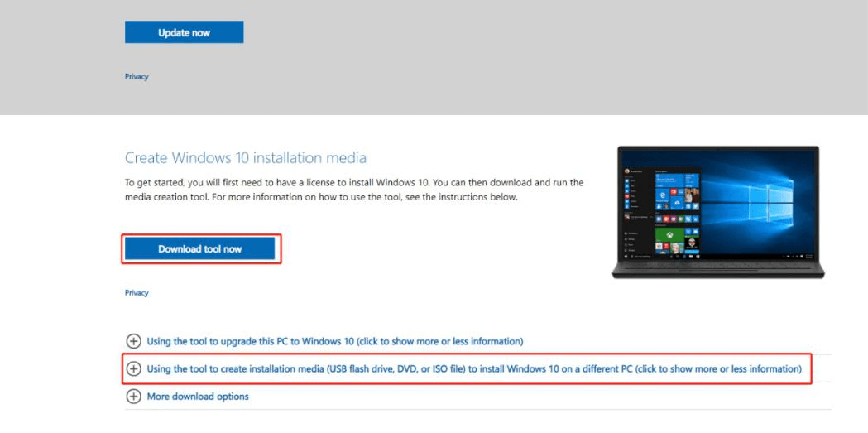Click the Download tool now button
Viewport: 868px width, 433px height.
click(x=200, y=248)
